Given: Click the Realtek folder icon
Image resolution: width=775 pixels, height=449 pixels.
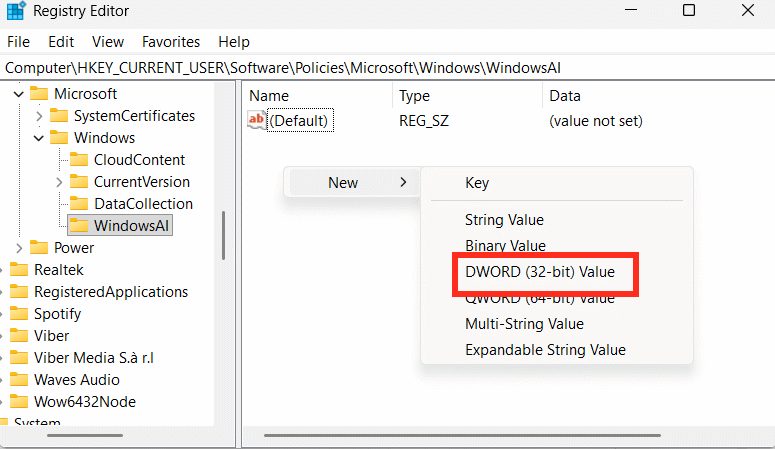Looking at the screenshot, I should coord(19,269).
